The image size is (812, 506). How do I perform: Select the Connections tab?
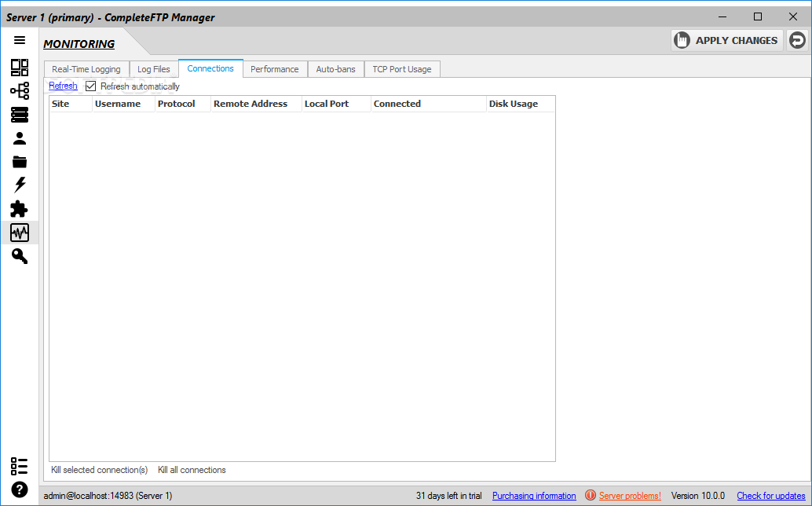(x=210, y=68)
